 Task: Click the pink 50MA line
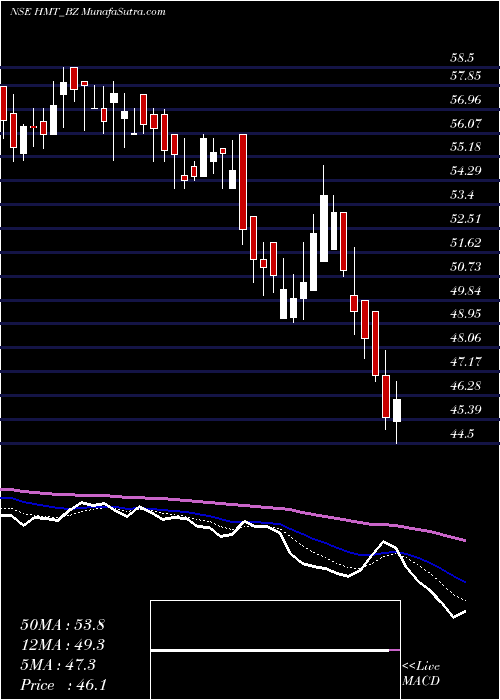(232, 504)
